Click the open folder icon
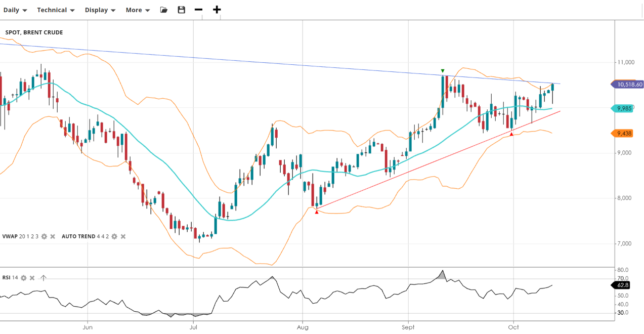The image size is (644, 334). click(164, 10)
